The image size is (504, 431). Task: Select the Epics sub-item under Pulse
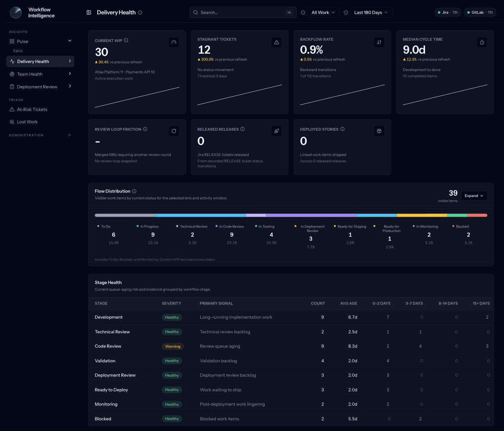click(x=18, y=51)
